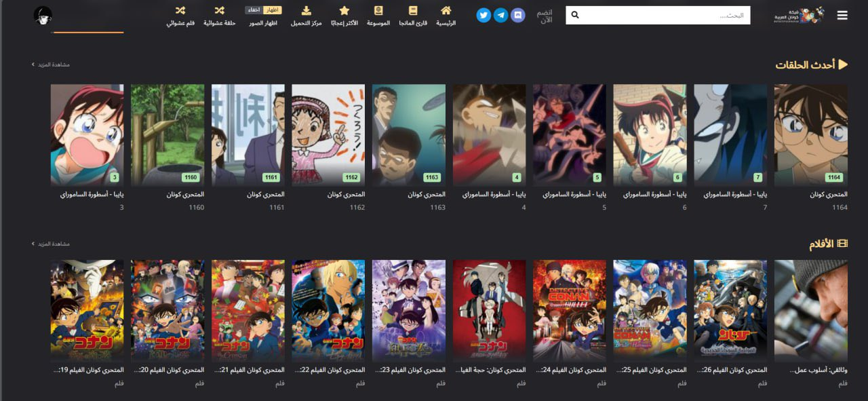Open Detective Conan episode 1160 thumbnail
868x401 pixels.
point(167,135)
